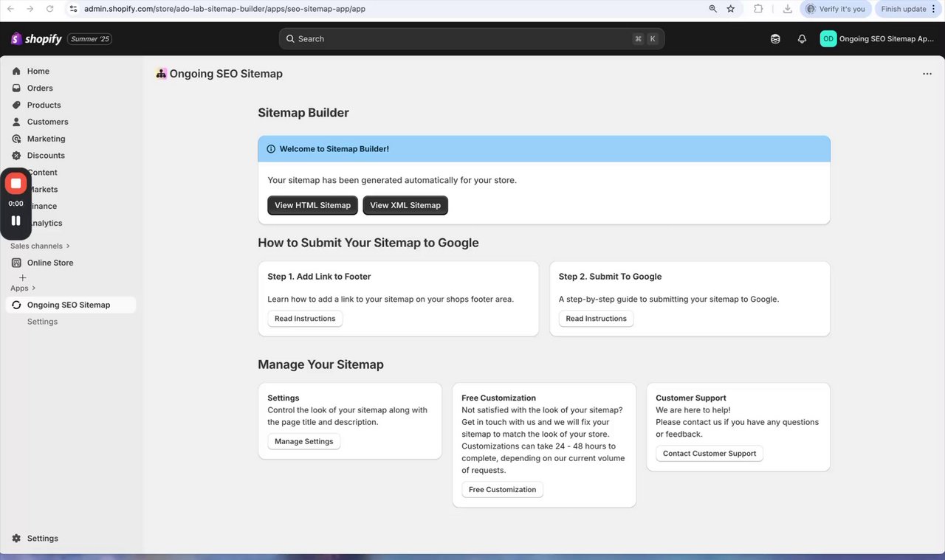945x560 pixels.
Task: Stop the screen recording
Action: (16, 183)
